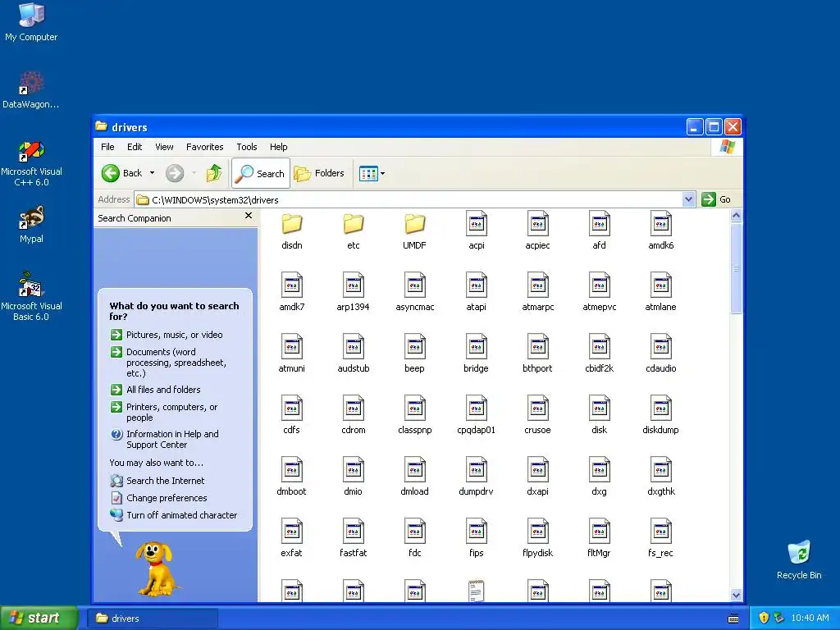The width and height of the screenshot is (840, 630).
Task: Click the file list scroll up arrow
Action: coord(736,216)
